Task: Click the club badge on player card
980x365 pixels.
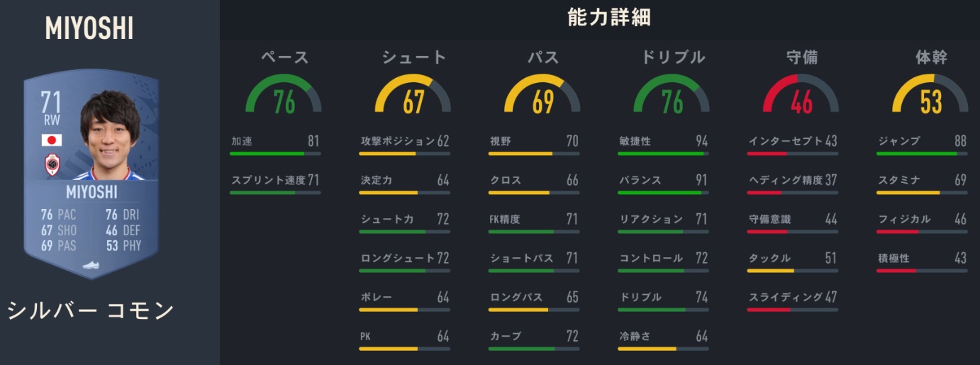Action: [x=52, y=164]
